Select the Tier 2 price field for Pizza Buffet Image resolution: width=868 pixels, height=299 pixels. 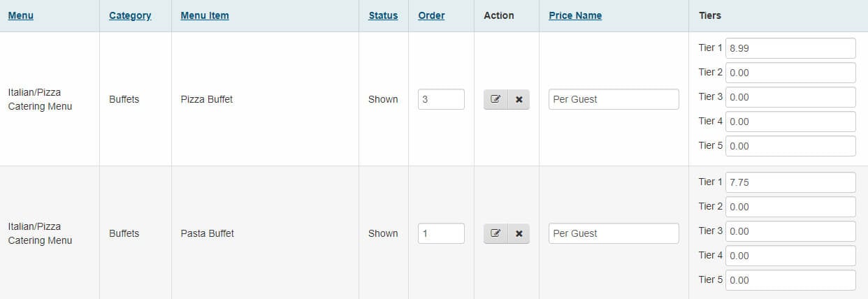(x=790, y=73)
